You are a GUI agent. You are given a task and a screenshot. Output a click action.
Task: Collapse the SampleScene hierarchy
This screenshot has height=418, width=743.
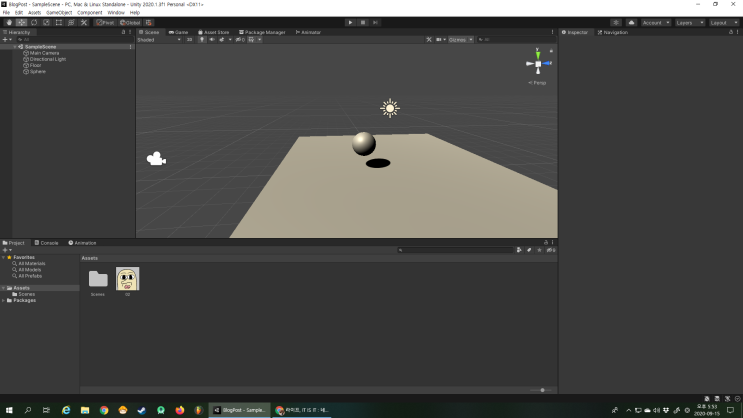click(15, 47)
